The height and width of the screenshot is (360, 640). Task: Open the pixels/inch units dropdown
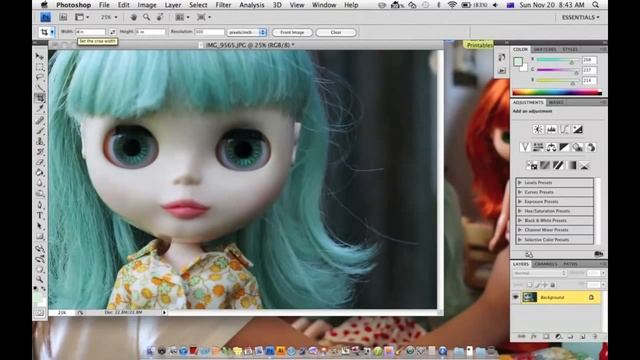pyautogui.click(x=247, y=32)
